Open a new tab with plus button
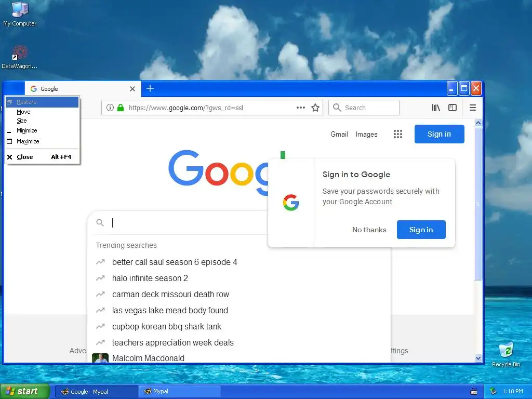 click(150, 88)
